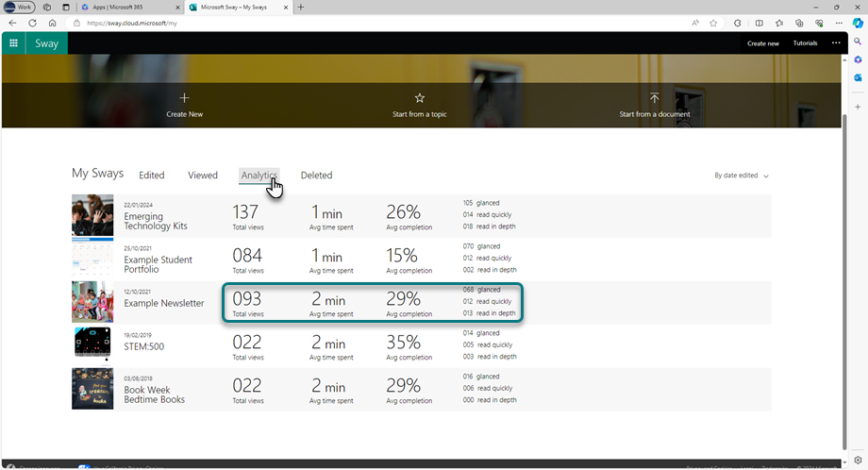The height and width of the screenshot is (470, 868).
Task: Click the Start from a document upload icon
Action: tap(655, 98)
